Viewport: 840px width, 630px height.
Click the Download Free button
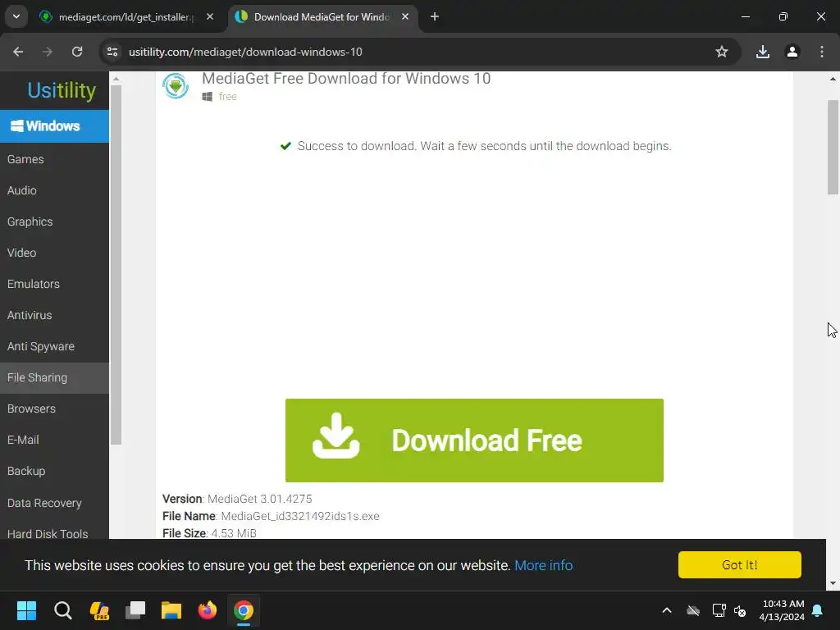click(474, 441)
